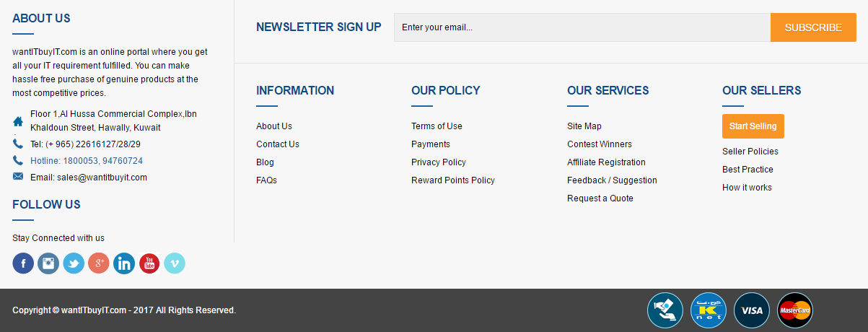Screen dimensions: 868x332
Task: Open the LinkedIn social icon
Action: coord(124,263)
